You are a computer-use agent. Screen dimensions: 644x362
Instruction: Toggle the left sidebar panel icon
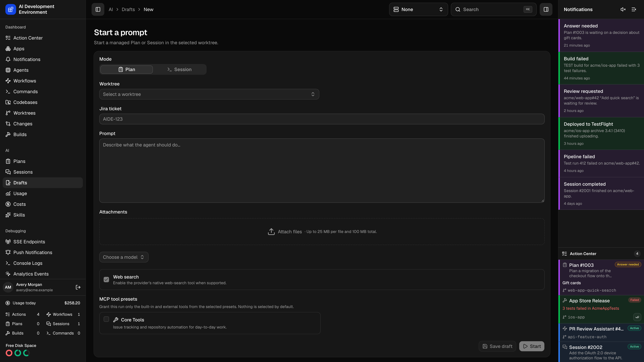[98, 10]
